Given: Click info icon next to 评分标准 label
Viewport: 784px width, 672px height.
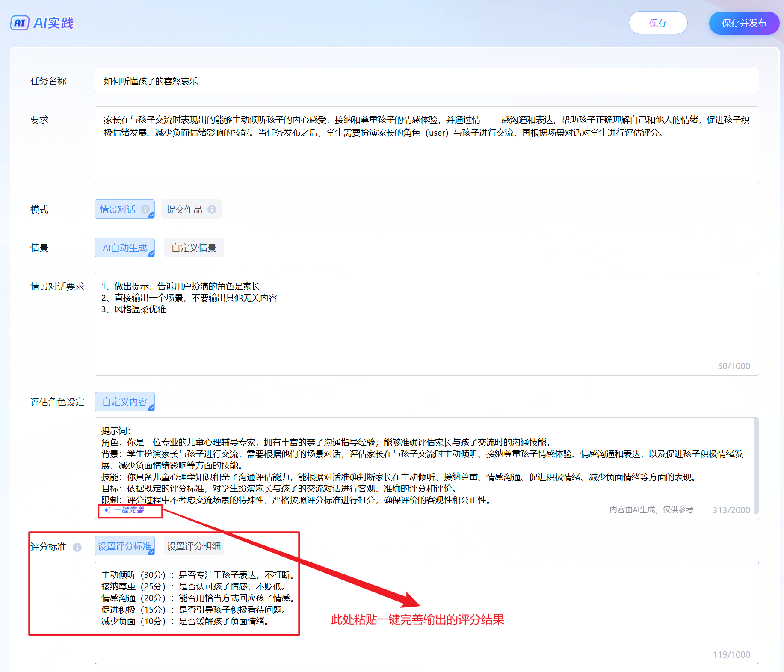Looking at the screenshot, I should pyautogui.click(x=77, y=547).
